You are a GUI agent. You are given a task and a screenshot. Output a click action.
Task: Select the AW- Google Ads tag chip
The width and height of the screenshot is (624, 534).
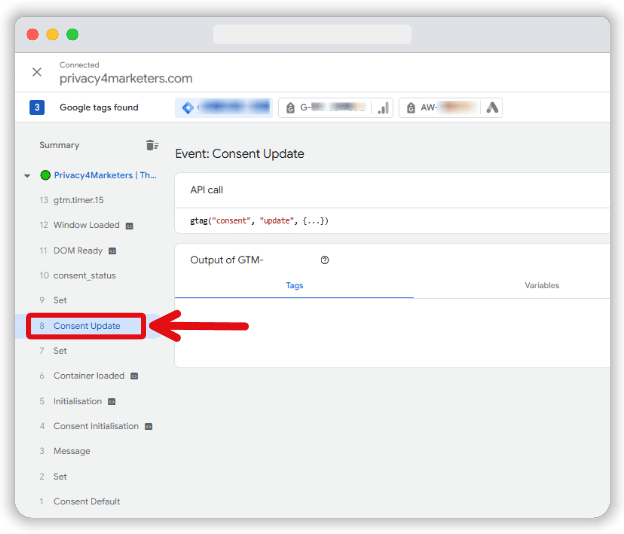(450, 107)
